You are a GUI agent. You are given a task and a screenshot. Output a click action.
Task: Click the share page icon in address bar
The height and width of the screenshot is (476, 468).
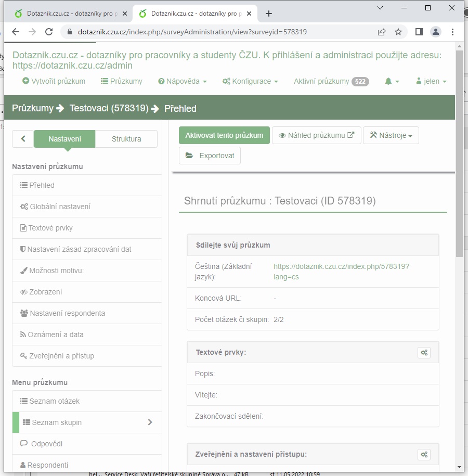[382, 32]
